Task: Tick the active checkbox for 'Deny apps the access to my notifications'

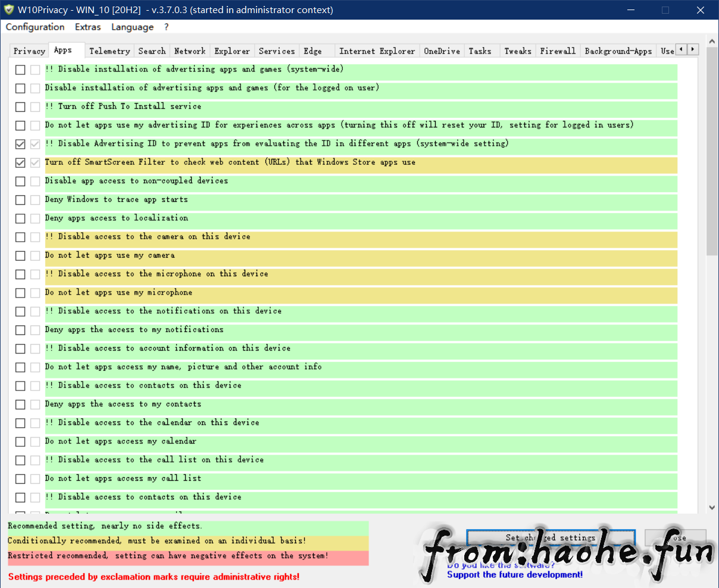Action: 20,330
